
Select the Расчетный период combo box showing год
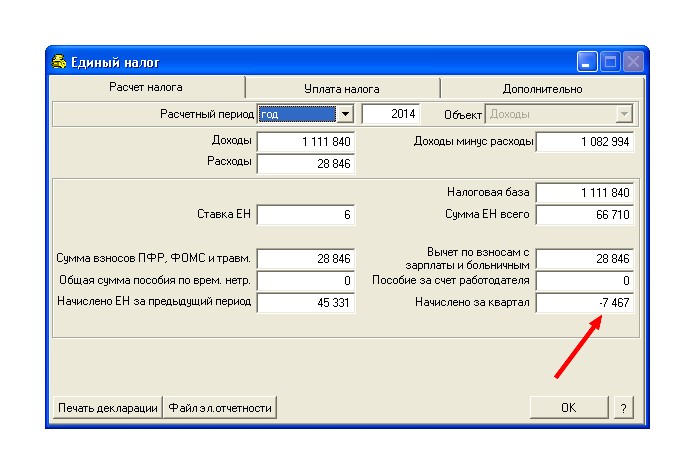click(306, 114)
